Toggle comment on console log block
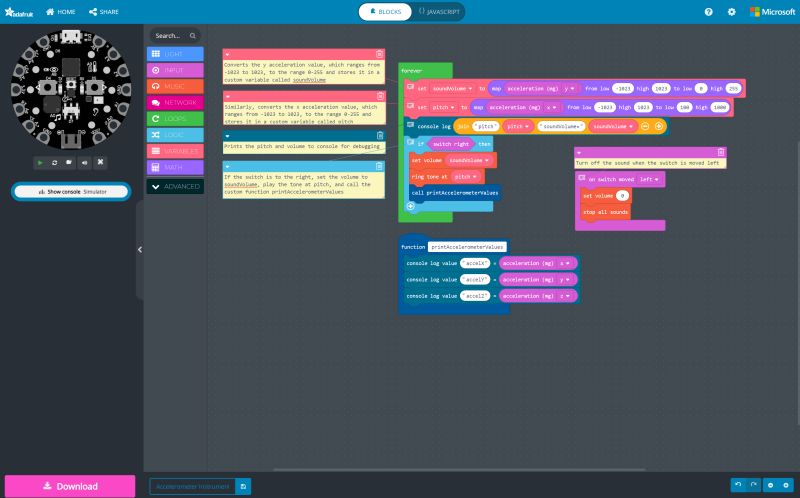 (x=410, y=124)
